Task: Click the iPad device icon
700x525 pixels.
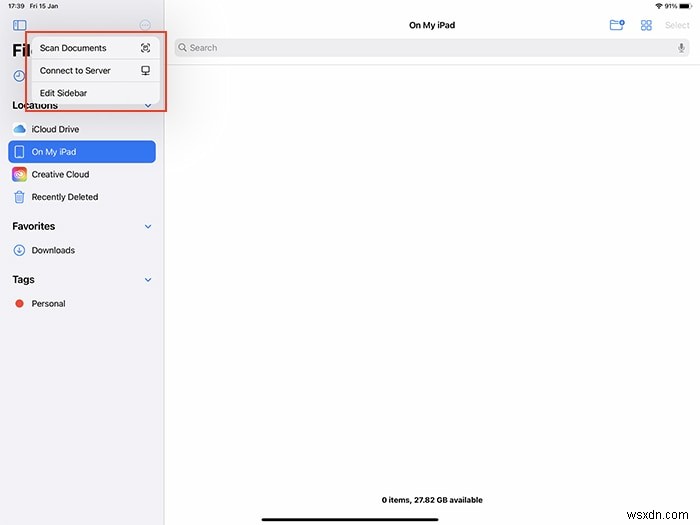Action: tap(19, 152)
